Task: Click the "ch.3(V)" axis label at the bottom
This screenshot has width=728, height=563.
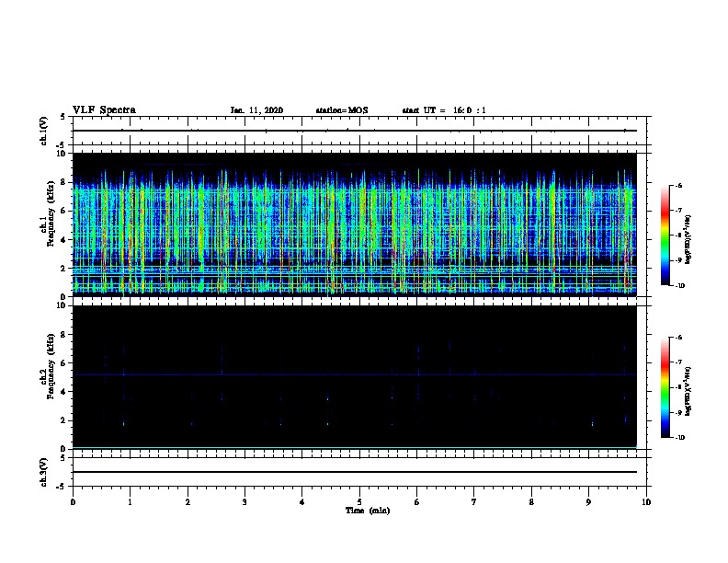Action: coord(44,472)
